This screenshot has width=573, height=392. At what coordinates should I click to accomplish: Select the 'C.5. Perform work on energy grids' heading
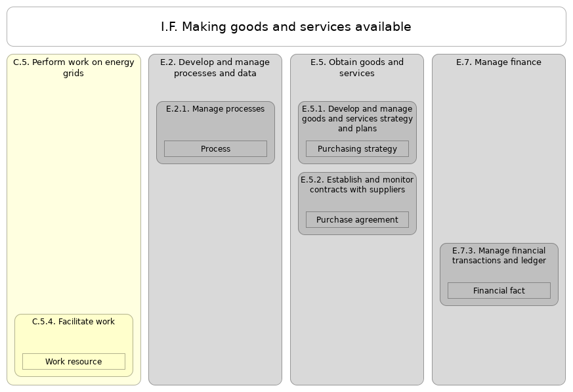(x=74, y=68)
